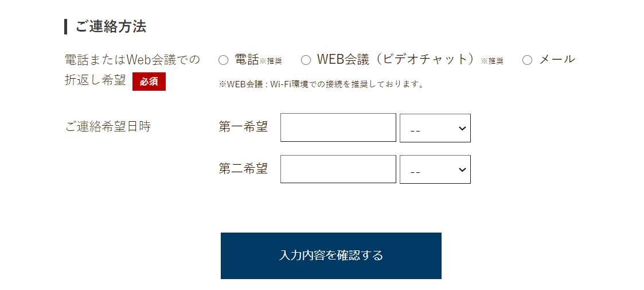
Task: Select the WEB会議（ビデオチャット） radio button
Action: [306, 60]
